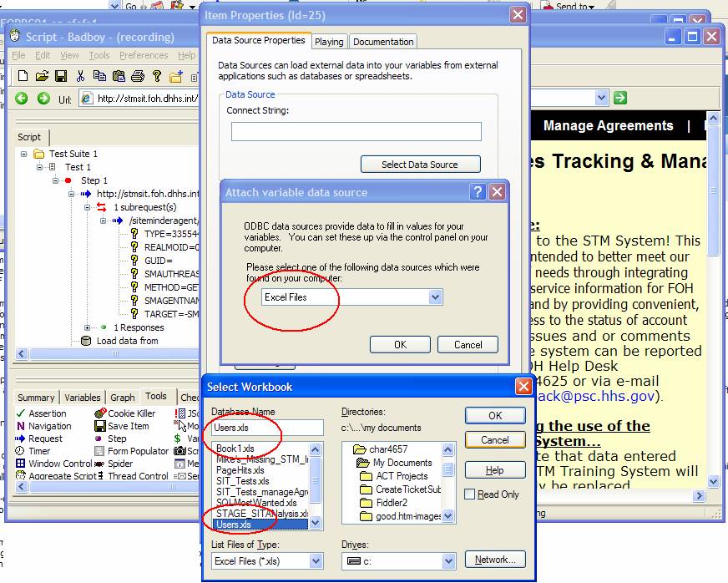Select Book1.xls in the file list

235,449
